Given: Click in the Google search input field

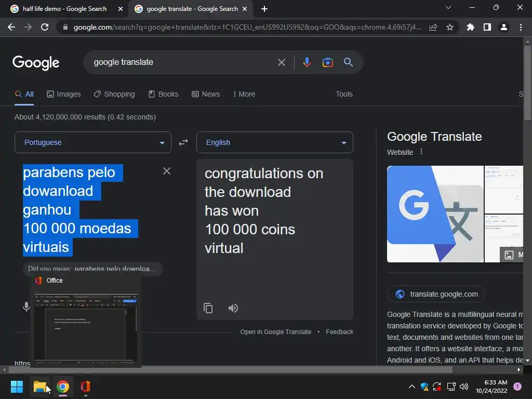Looking at the screenshot, I should coord(183,62).
